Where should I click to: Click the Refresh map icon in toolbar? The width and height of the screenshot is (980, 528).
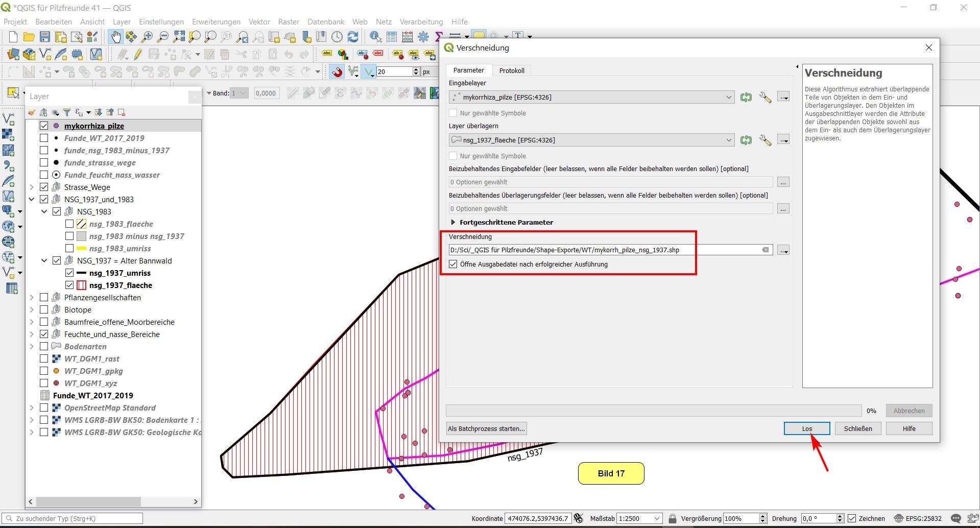pos(353,37)
